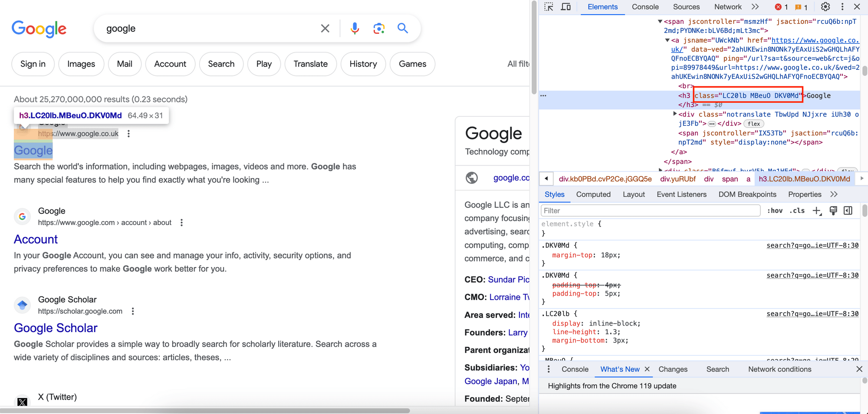Open Google Lens image search icon
The image size is (868, 414).
point(379,29)
